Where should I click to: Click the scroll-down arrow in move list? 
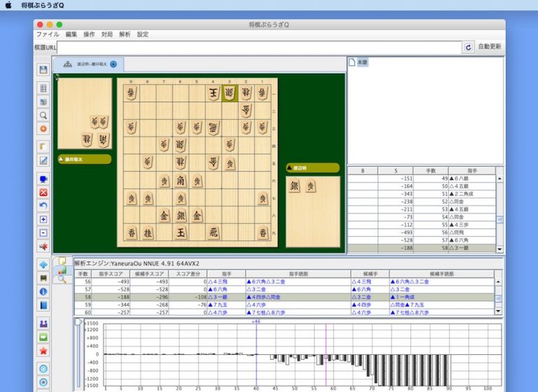point(499,249)
